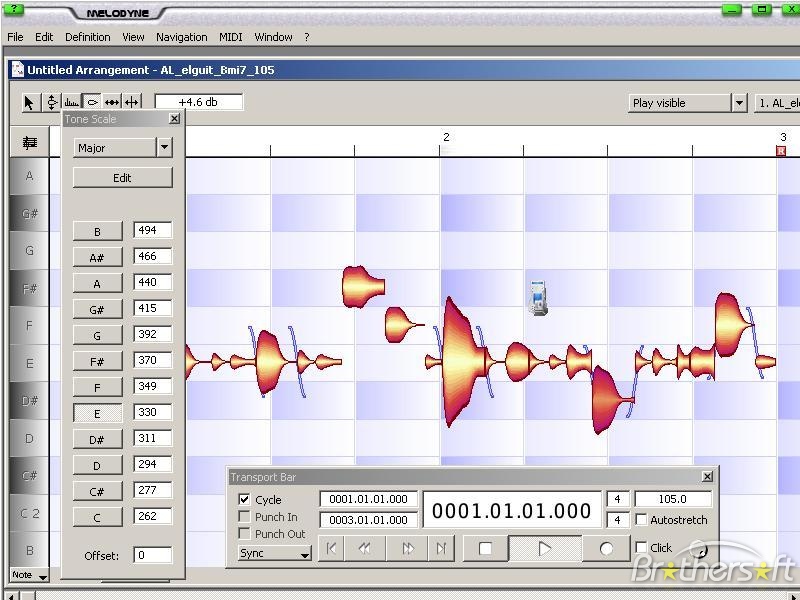This screenshot has height=600, width=800.
Task: Click the +4.6 db value field
Action: [x=198, y=102]
